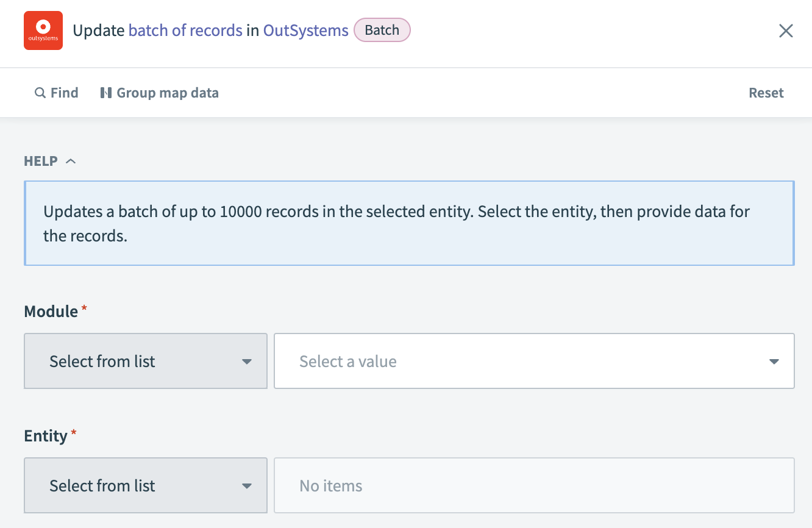Close the panel with the X icon

click(786, 31)
